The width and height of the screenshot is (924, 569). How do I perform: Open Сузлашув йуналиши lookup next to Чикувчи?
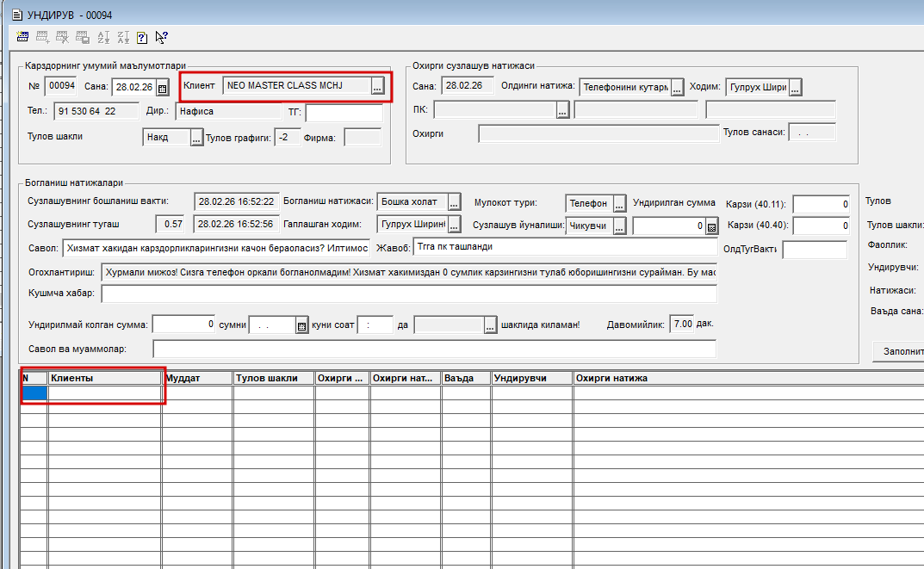[619, 226]
